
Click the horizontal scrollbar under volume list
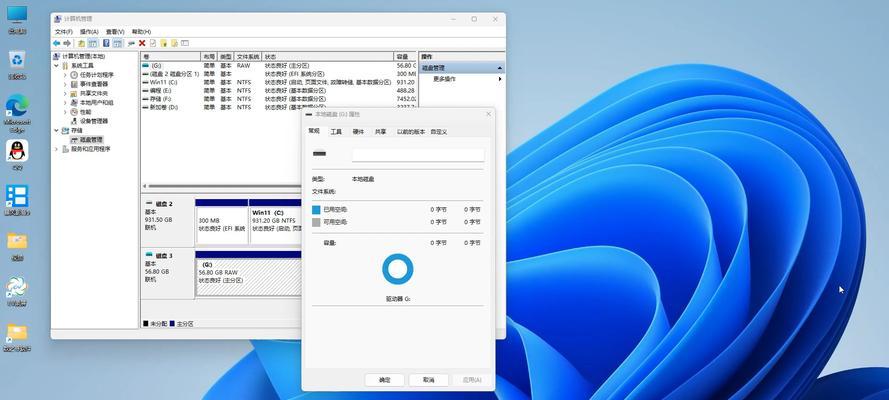coord(224,186)
